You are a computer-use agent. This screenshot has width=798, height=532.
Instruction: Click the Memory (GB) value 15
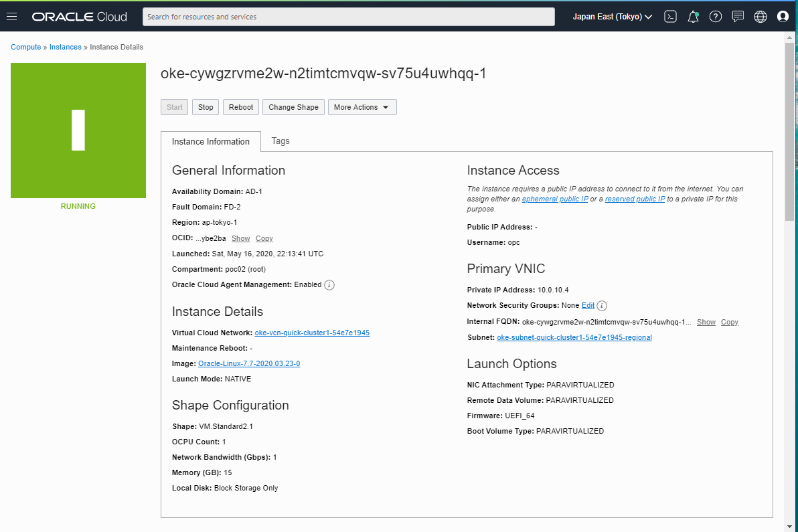click(x=228, y=472)
